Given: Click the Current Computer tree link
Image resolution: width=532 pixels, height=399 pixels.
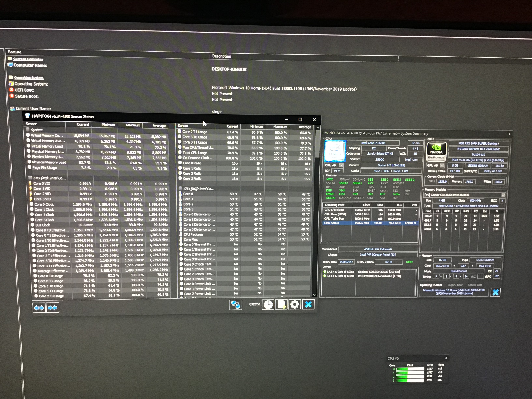Looking at the screenshot, I should [28, 59].
